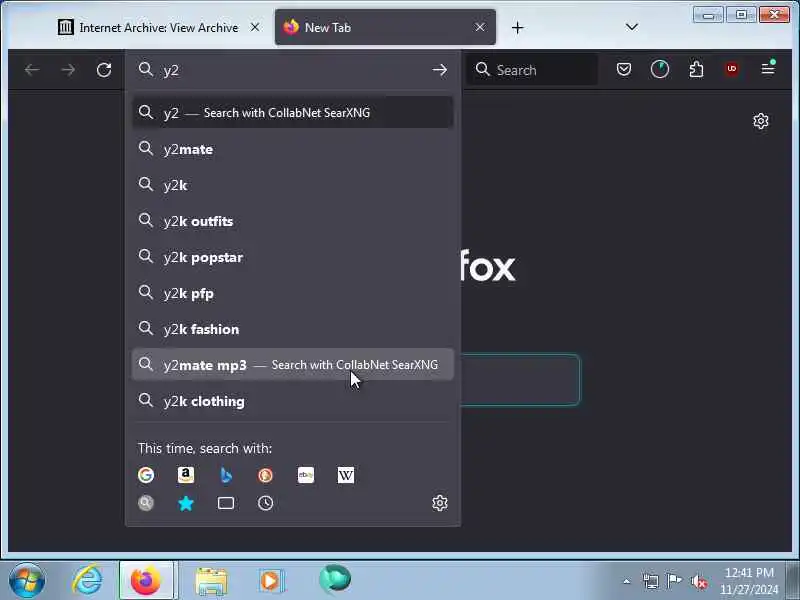Pick the y2k clothing suggestion
The image size is (800, 600).
(x=293, y=401)
